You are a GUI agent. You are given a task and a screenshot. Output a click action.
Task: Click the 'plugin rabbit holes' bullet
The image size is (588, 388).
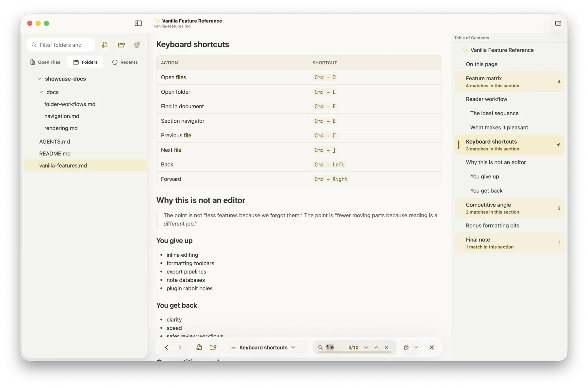189,288
